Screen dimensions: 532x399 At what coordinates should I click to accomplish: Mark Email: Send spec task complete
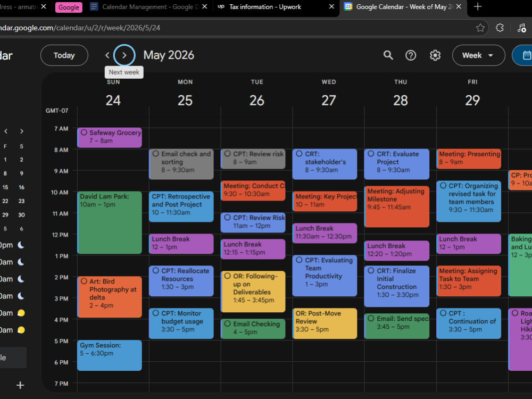coord(371,318)
